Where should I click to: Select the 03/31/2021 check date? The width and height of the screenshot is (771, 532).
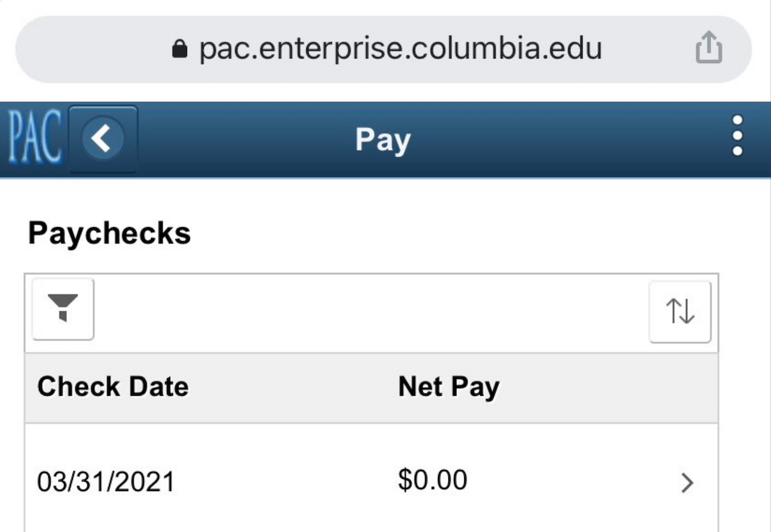(105, 482)
